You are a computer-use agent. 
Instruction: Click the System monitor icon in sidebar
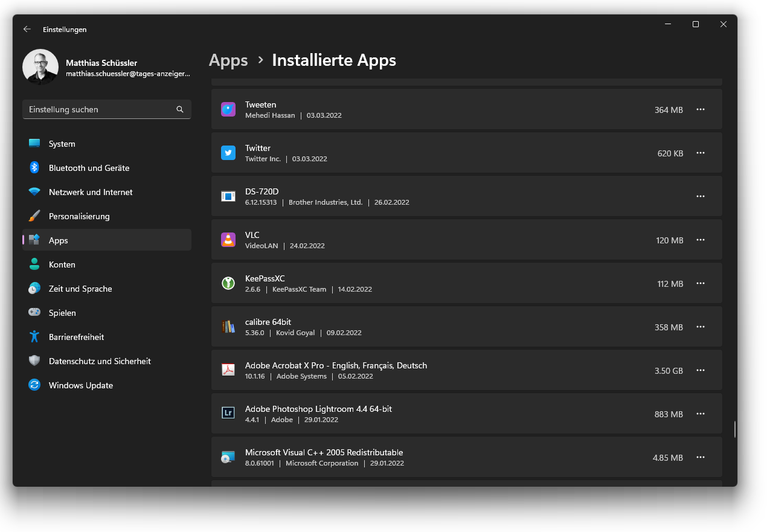pos(34,144)
